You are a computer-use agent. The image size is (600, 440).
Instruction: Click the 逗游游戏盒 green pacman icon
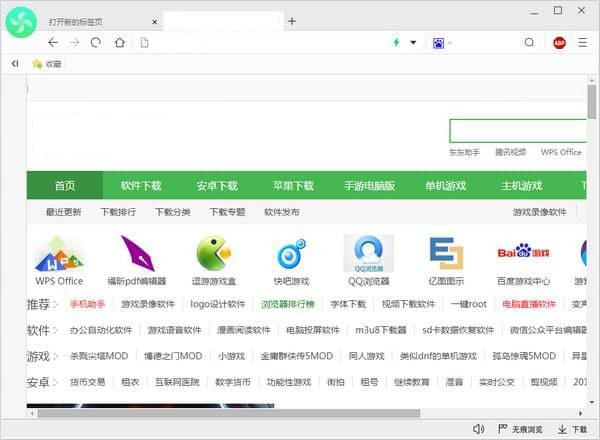tap(214, 253)
